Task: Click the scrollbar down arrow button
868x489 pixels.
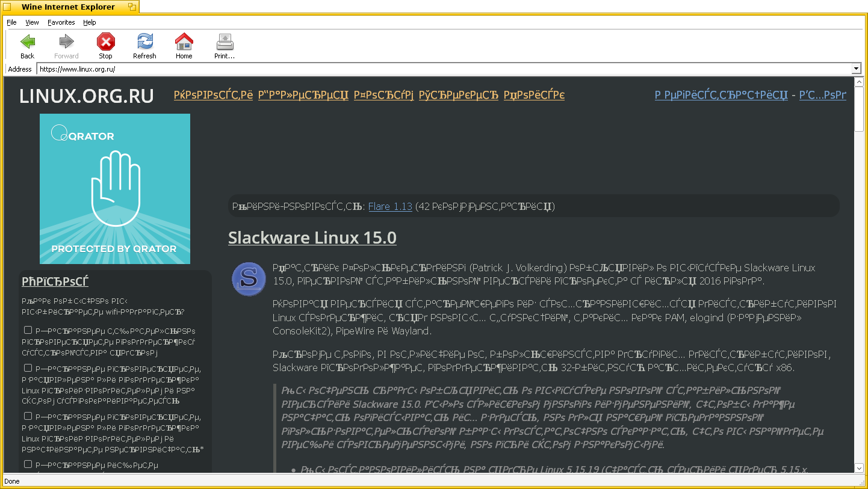Action: 859,467
